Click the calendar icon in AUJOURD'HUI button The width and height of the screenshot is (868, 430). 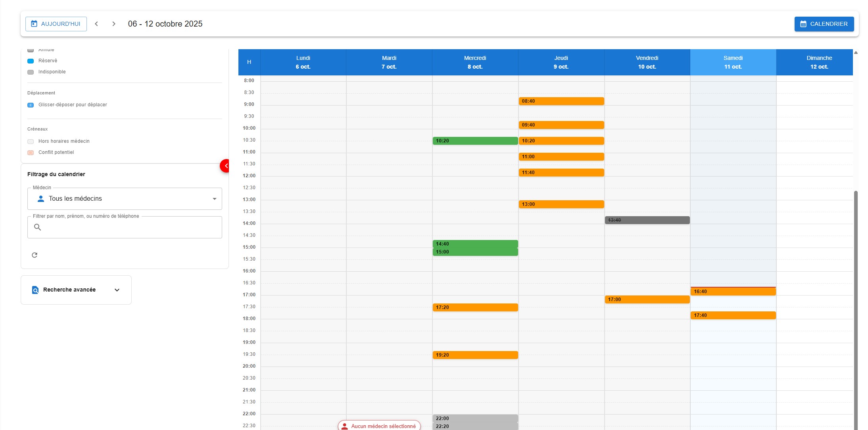point(34,24)
